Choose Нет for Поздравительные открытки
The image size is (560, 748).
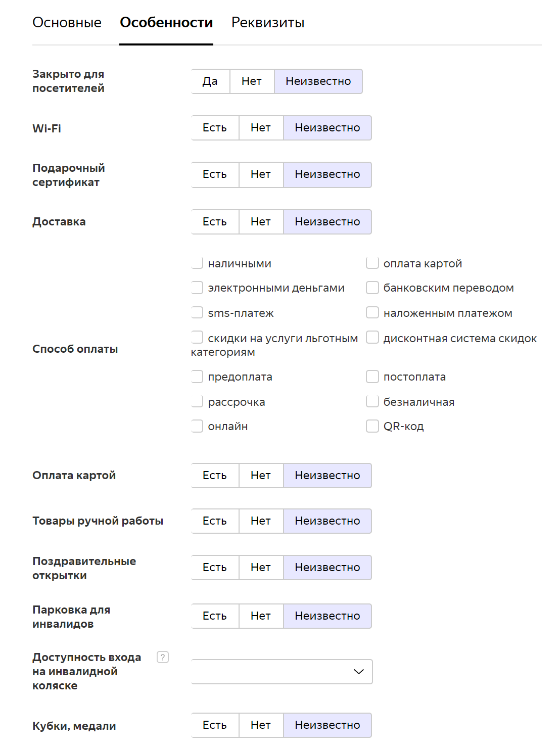point(261,568)
